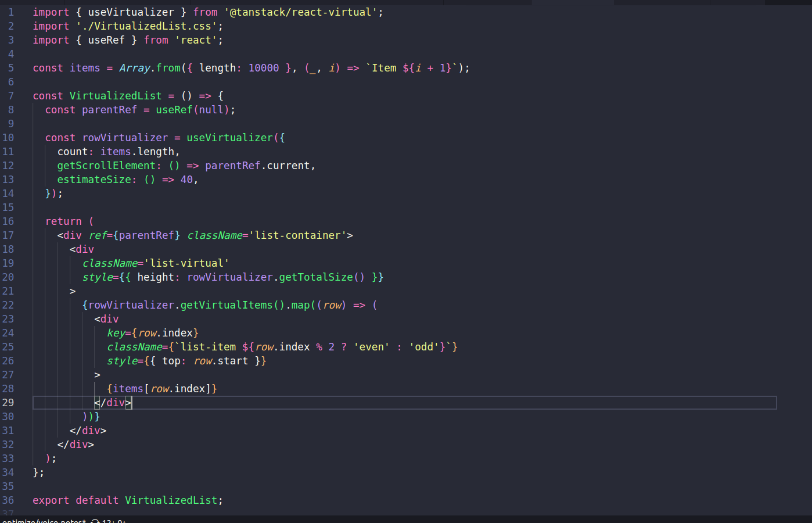Click the 'even' string on line 25
812x523 pixels.
(371, 347)
